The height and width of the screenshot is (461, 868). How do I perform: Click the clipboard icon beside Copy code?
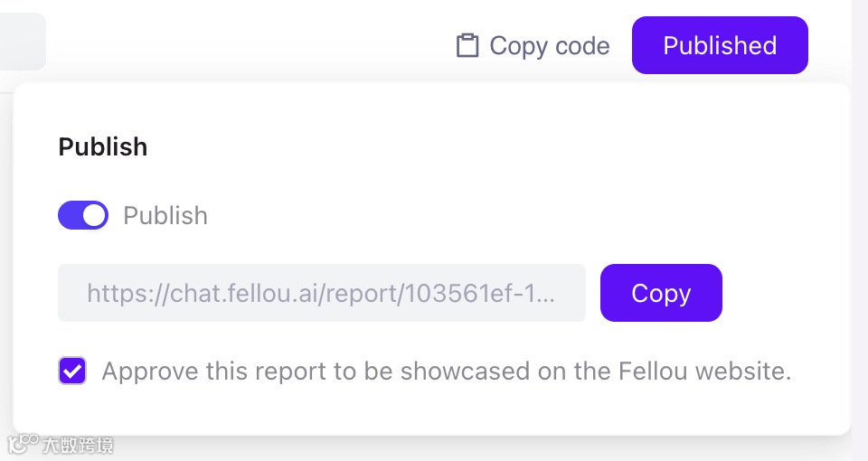(x=467, y=45)
